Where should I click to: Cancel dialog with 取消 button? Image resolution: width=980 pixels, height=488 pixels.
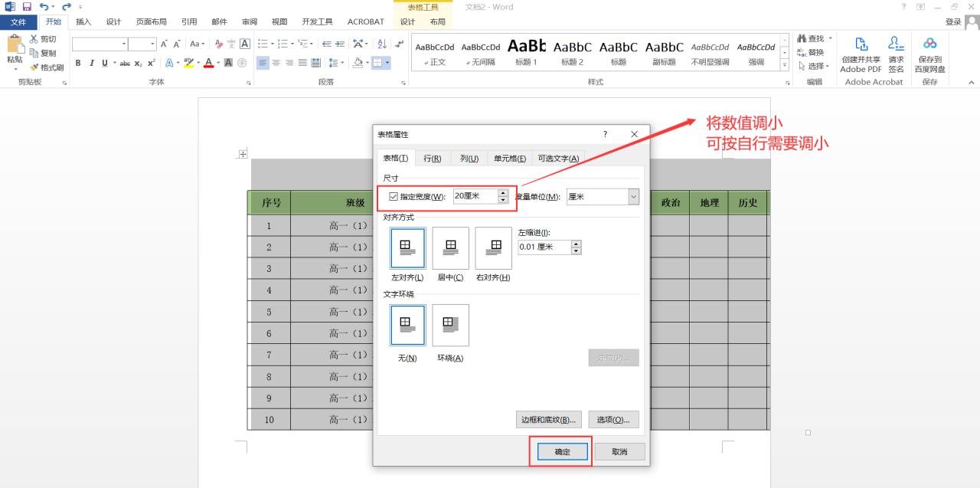pyautogui.click(x=619, y=452)
